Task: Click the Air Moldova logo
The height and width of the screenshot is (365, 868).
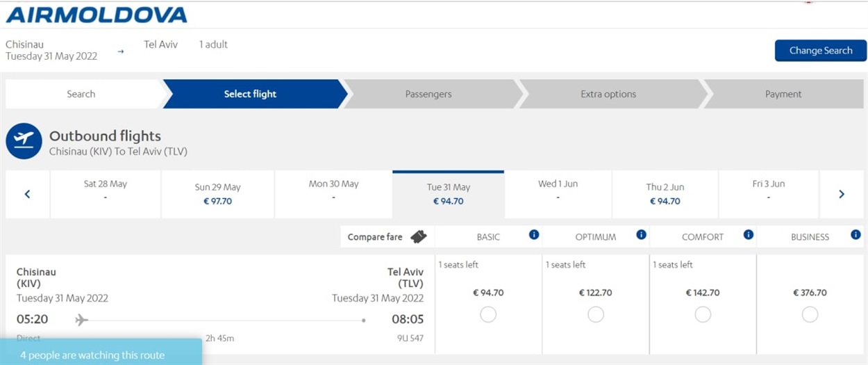Action: tap(97, 15)
